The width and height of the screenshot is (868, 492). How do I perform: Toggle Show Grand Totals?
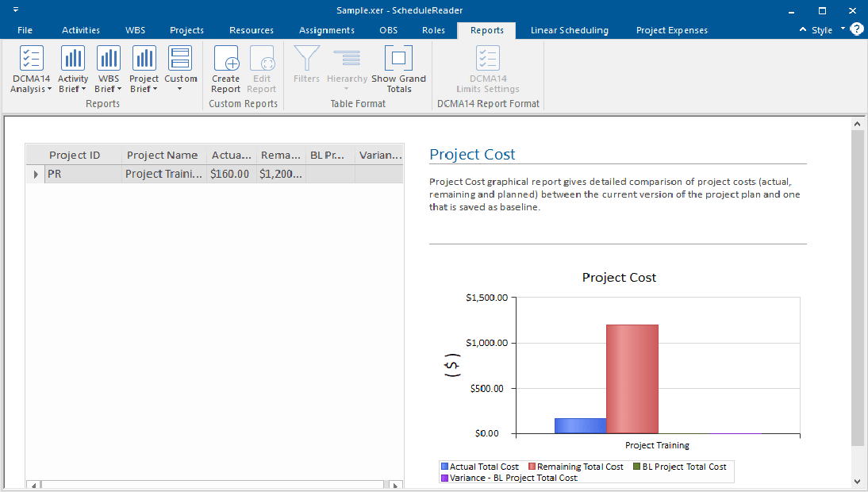point(398,60)
